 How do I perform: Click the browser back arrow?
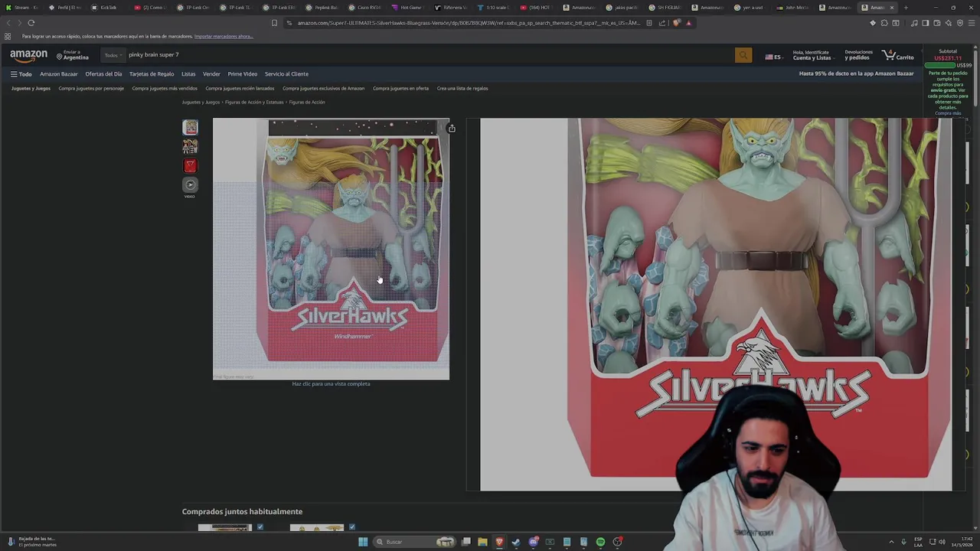point(8,23)
